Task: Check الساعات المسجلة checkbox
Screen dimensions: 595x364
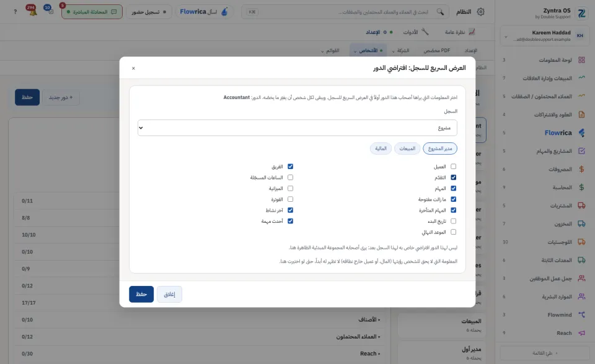Action: (x=290, y=178)
